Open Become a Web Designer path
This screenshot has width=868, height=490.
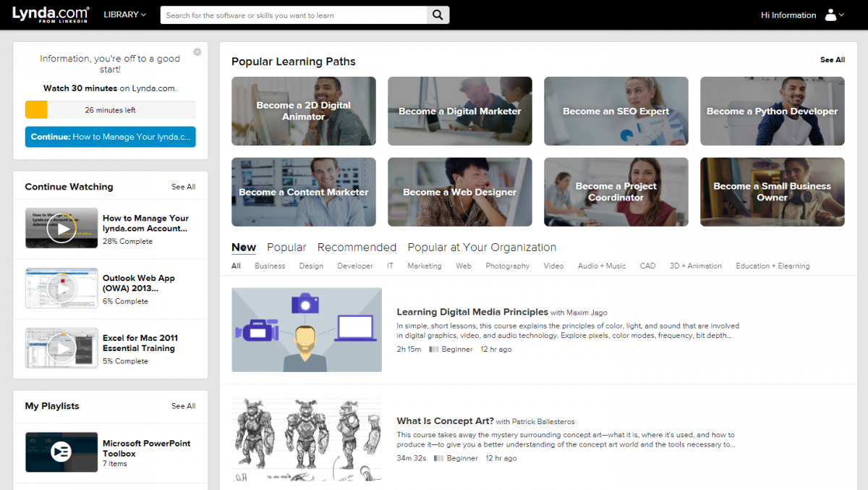pyautogui.click(x=460, y=192)
